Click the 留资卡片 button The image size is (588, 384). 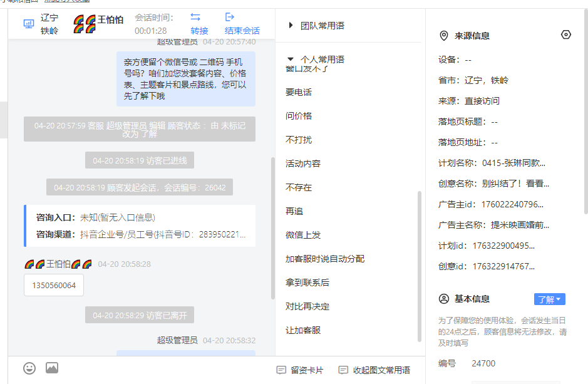point(299,370)
